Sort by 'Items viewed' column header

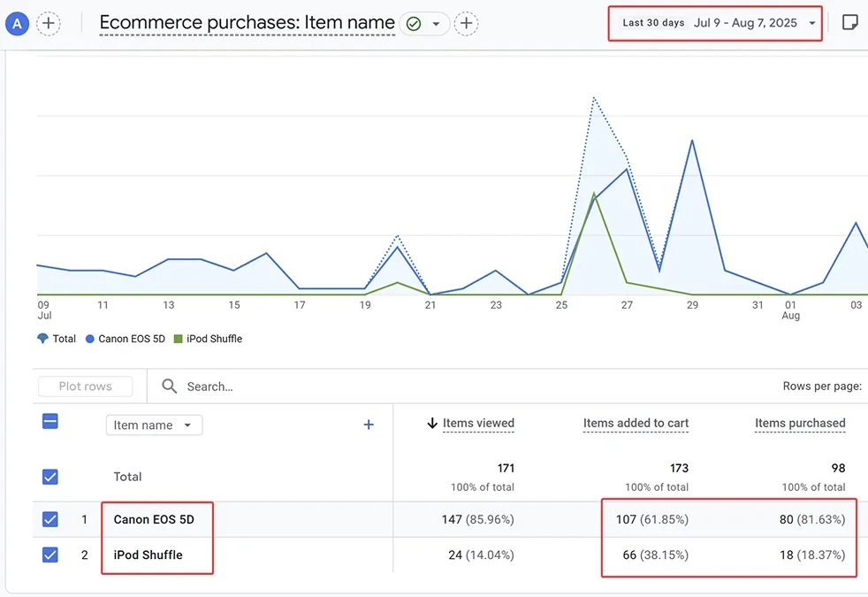click(x=478, y=424)
